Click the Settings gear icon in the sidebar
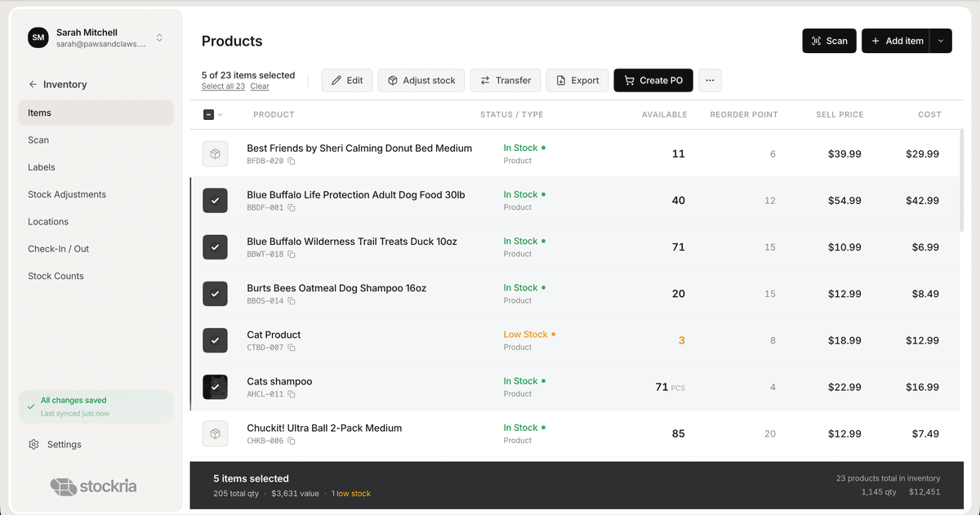 (x=33, y=444)
